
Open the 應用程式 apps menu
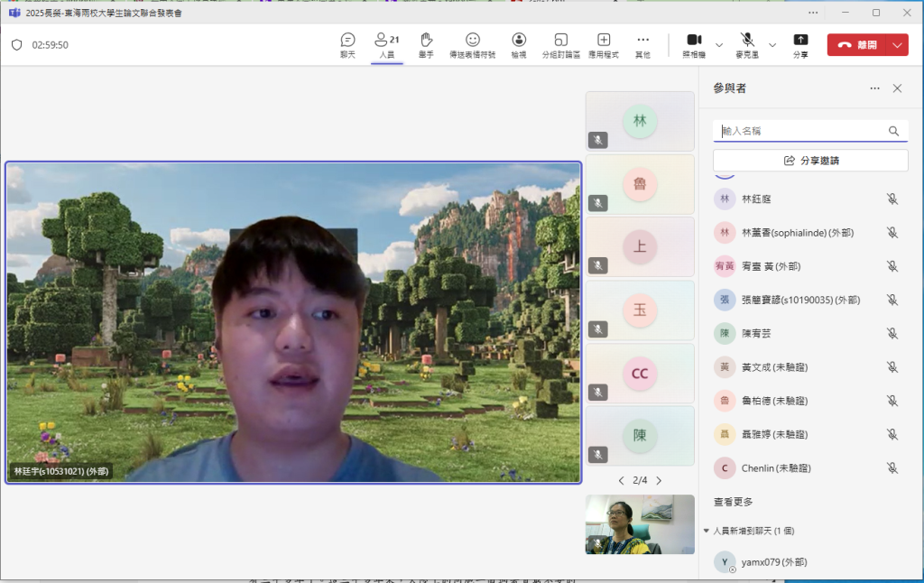click(x=604, y=45)
